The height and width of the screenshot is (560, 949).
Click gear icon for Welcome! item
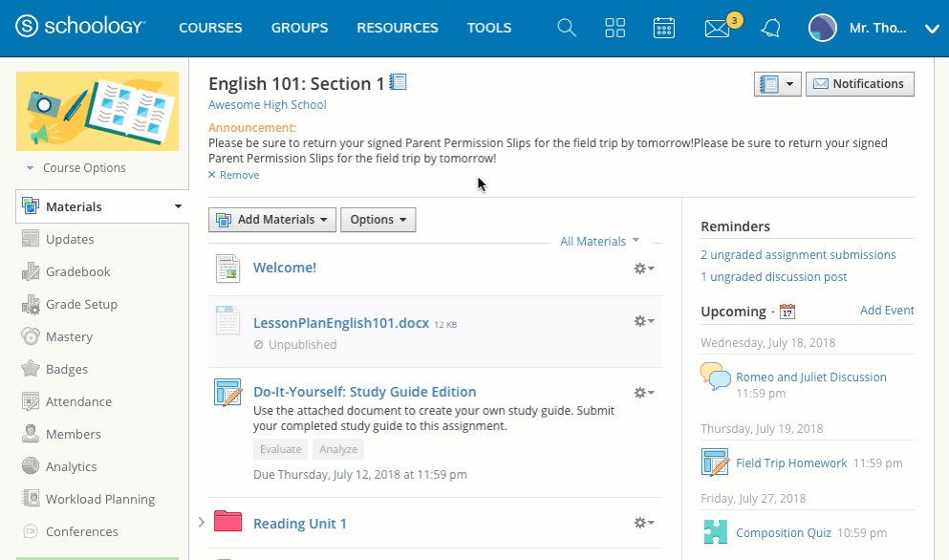(644, 269)
